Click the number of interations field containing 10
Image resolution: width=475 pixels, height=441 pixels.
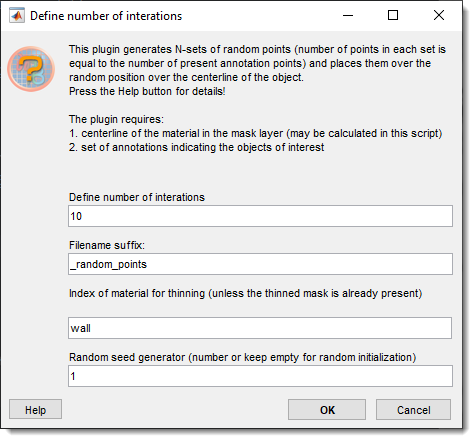tap(260, 216)
